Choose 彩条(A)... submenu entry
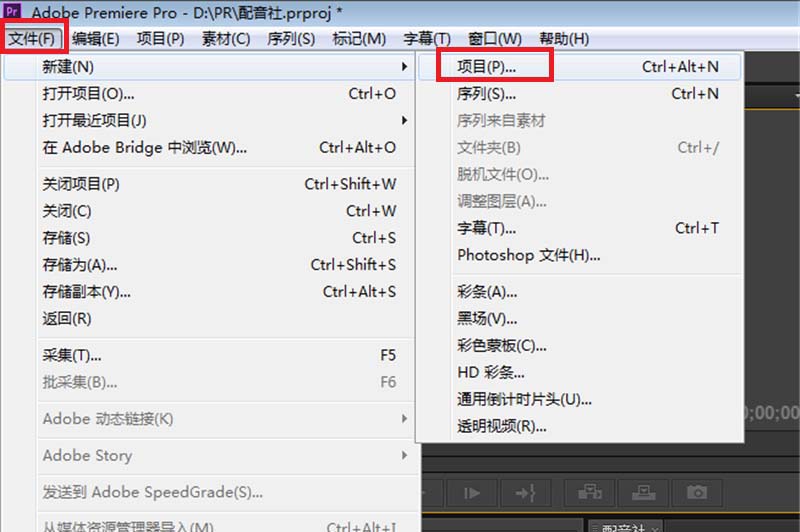This screenshot has width=800, height=532. coord(580,292)
